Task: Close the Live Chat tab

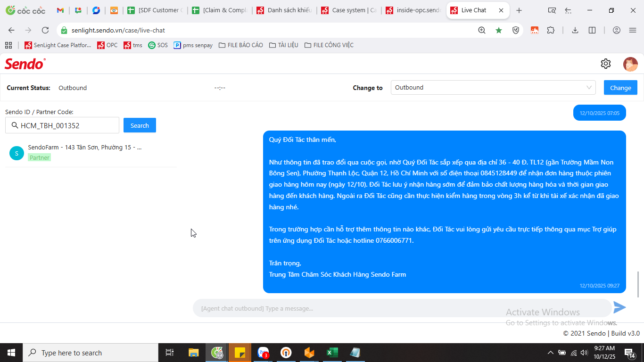Action: pos(501,10)
